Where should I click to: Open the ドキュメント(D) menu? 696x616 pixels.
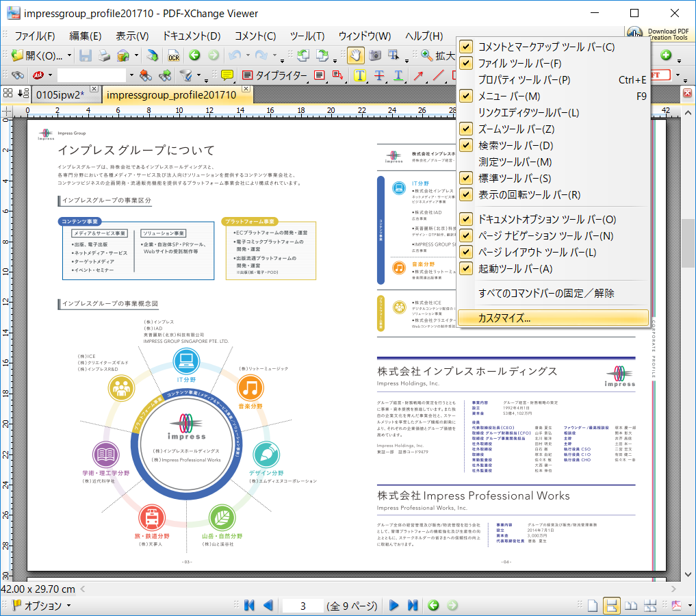point(192,36)
